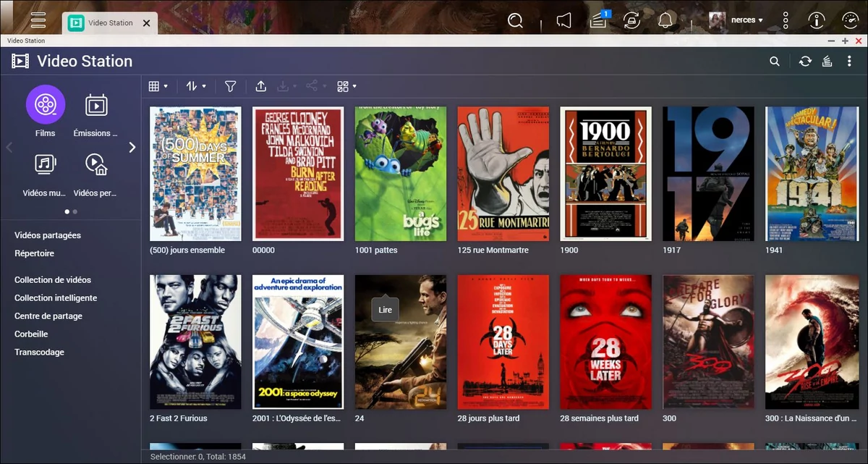Open the thumbnail view mode dropdown

coord(158,86)
